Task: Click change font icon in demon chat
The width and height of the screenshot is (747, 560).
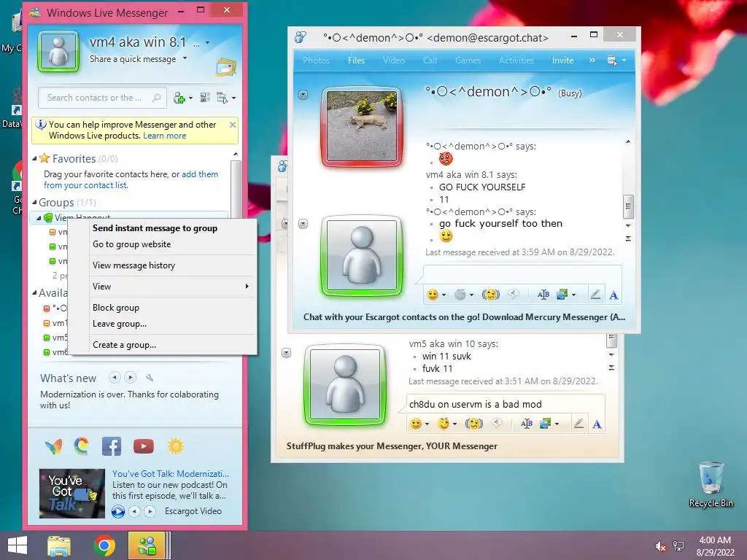Action: click(614, 295)
